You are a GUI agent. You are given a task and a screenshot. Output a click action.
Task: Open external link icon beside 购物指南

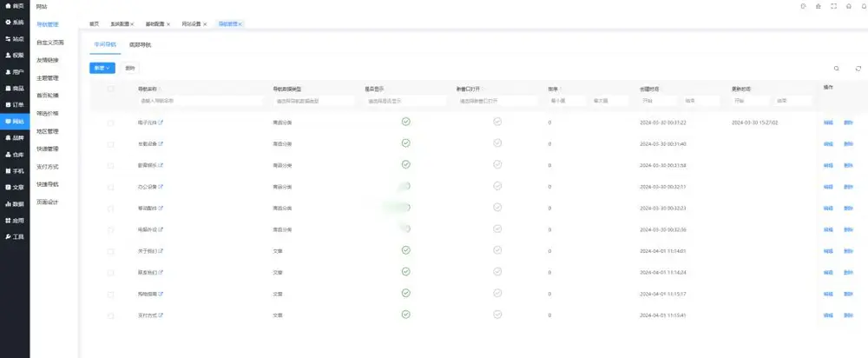(161, 295)
